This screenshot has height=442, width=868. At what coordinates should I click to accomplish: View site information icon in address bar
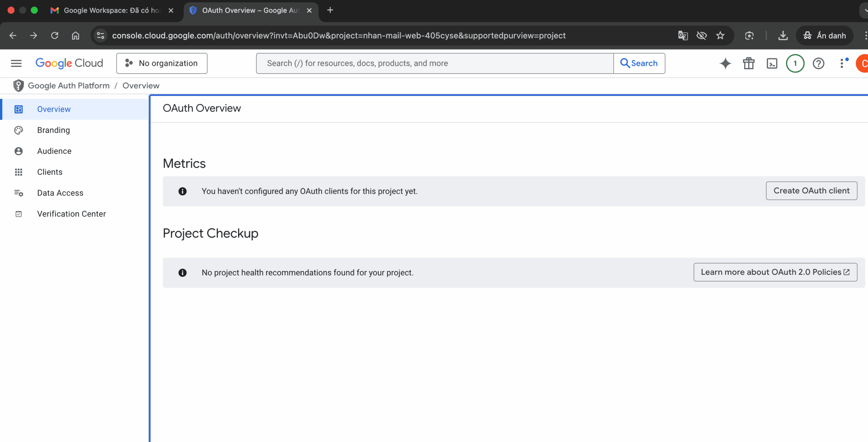100,36
